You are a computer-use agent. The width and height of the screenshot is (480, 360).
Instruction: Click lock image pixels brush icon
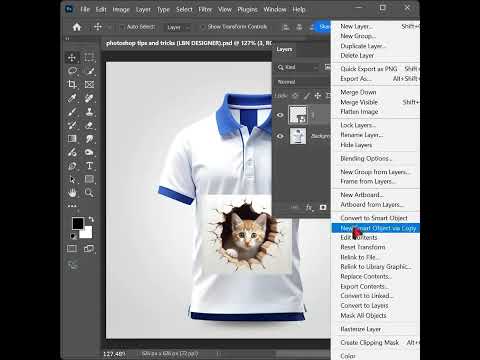coord(307,96)
